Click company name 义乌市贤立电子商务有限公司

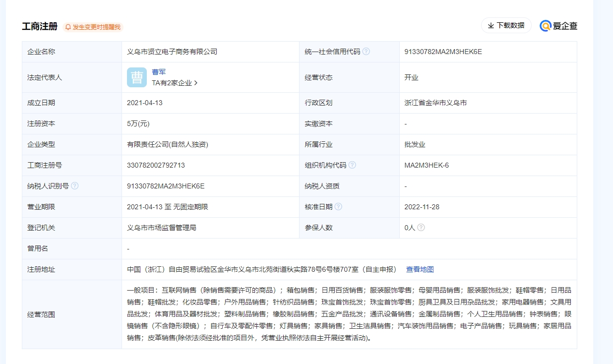(172, 52)
